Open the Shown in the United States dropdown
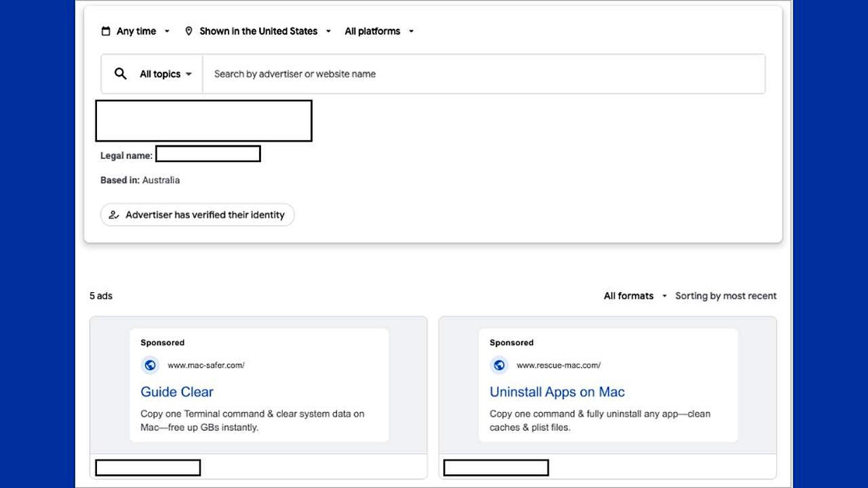Screen dimensions: 868x488 (x=258, y=30)
